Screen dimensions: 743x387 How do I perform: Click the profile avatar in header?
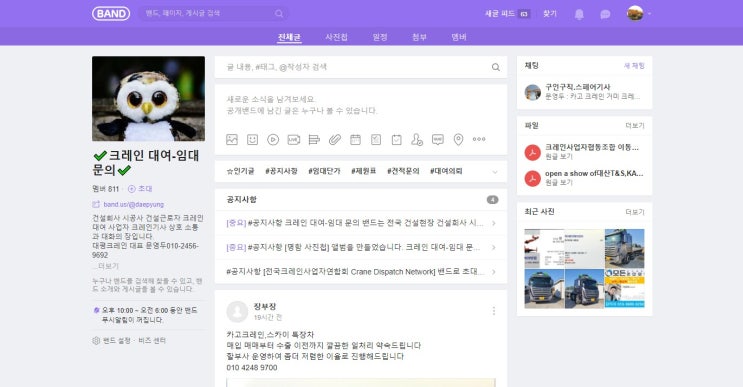pos(635,13)
